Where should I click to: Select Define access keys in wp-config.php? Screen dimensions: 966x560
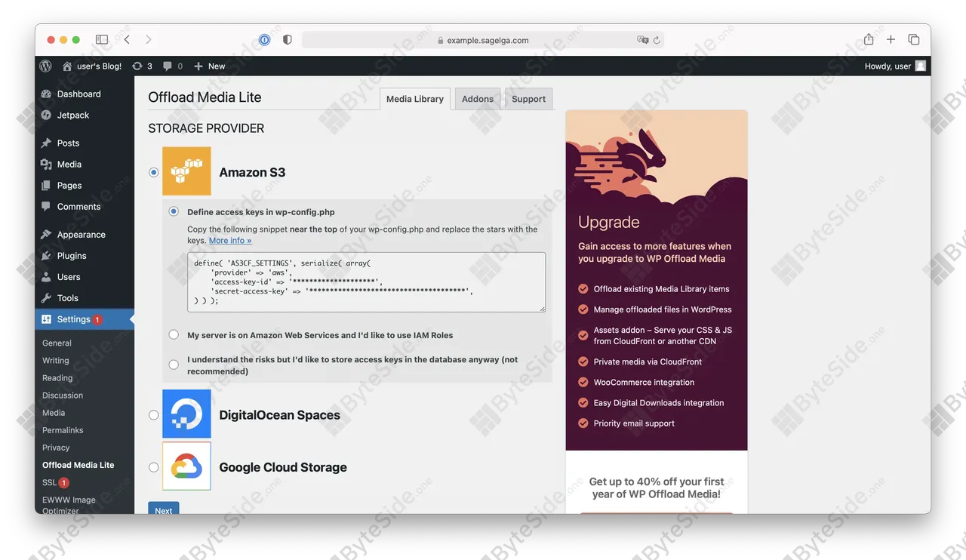click(174, 211)
